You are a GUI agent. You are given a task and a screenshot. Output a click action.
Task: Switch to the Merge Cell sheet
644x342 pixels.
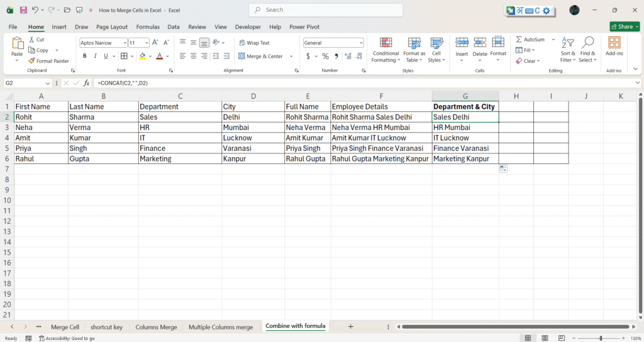[65, 327]
